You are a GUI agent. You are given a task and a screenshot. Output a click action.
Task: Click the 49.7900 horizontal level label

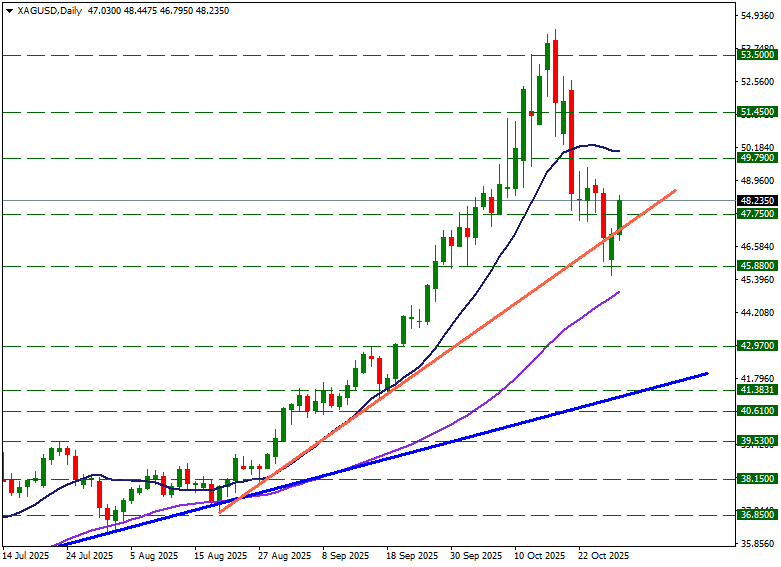pos(757,158)
